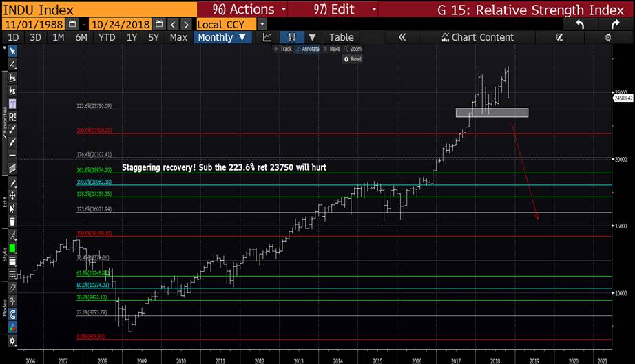
Task: Click the trash delete annotation icon
Action: pyautogui.click(x=12, y=222)
